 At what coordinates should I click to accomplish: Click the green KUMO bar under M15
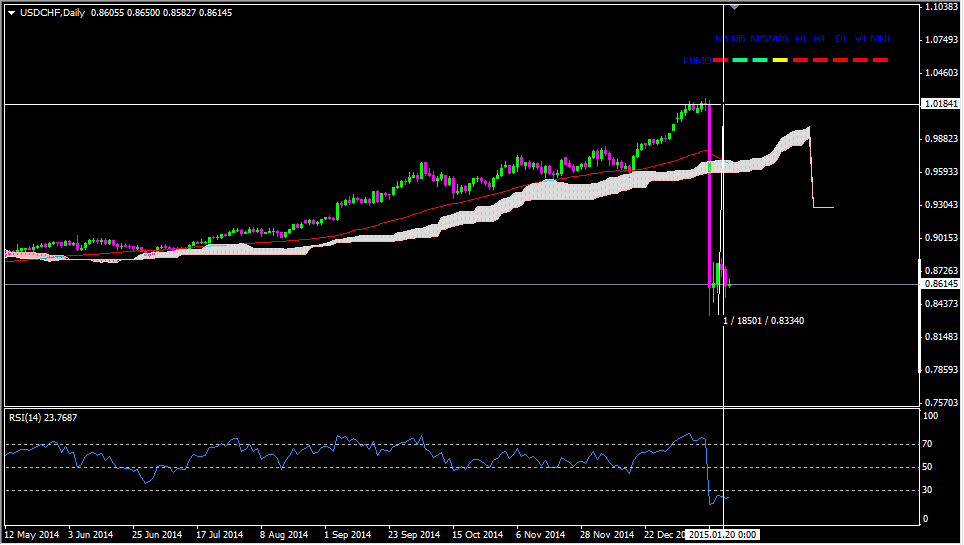760,60
